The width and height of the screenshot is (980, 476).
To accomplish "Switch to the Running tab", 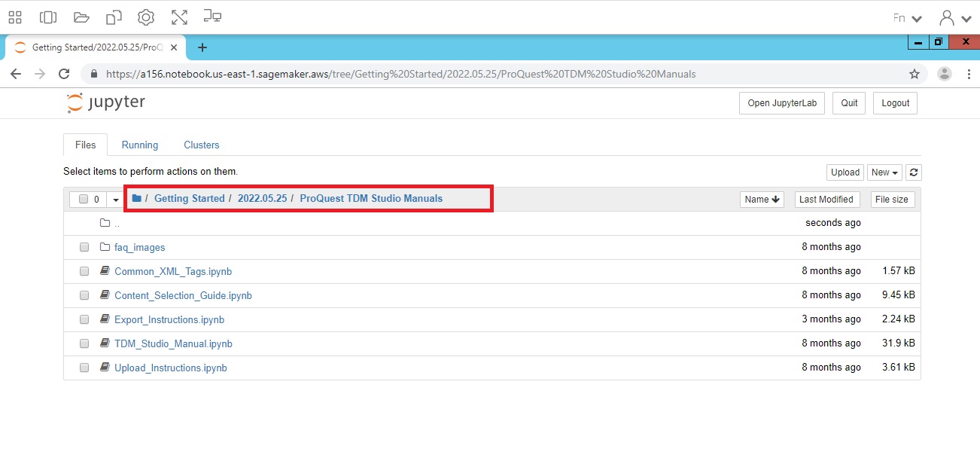I will [x=140, y=145].
